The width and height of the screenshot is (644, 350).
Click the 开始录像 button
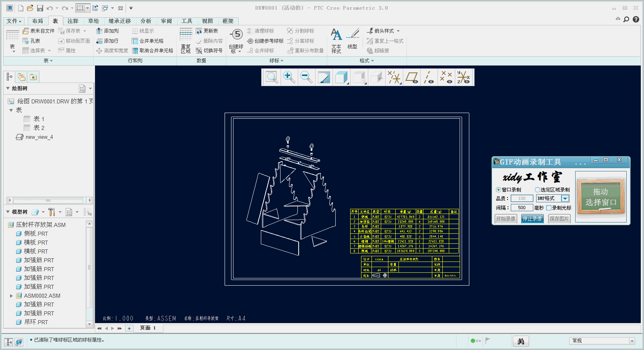click(506, 219)
